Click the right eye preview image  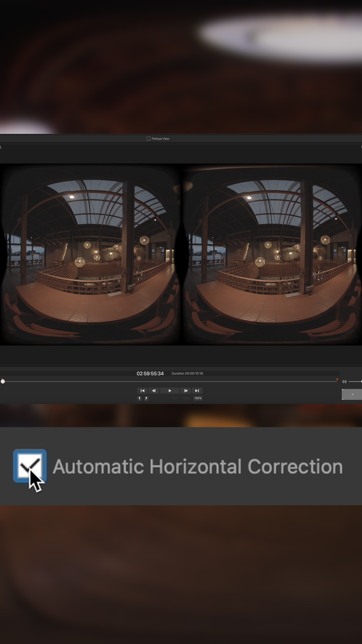[272, 255]
